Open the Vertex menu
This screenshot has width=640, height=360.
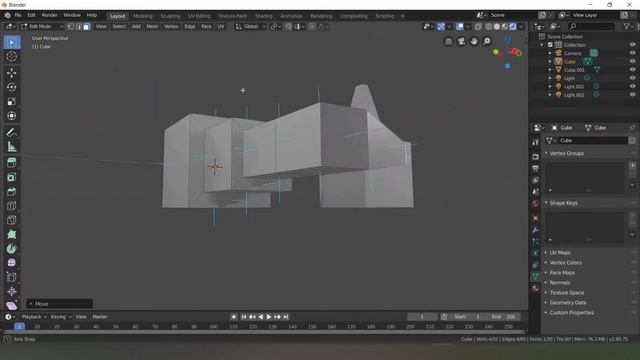pyautogui.click(x=171, y=27)
